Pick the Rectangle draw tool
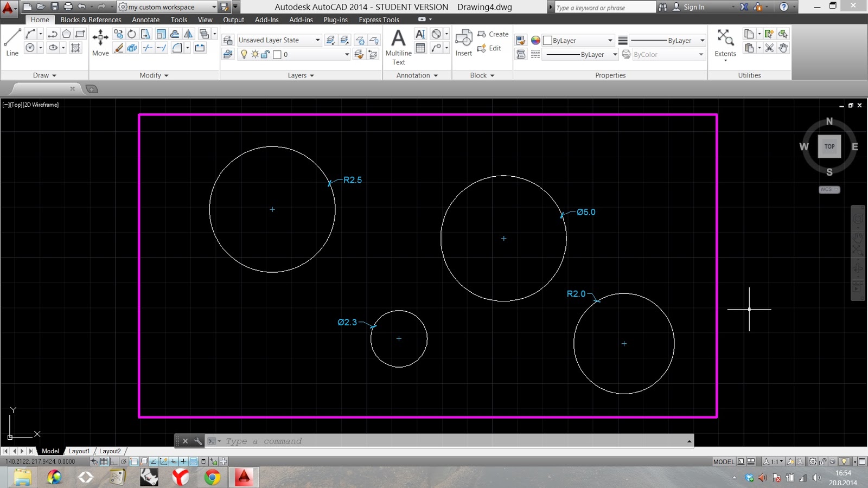Image resolution: width=868 pixels, height=488 pixels. 80,34
